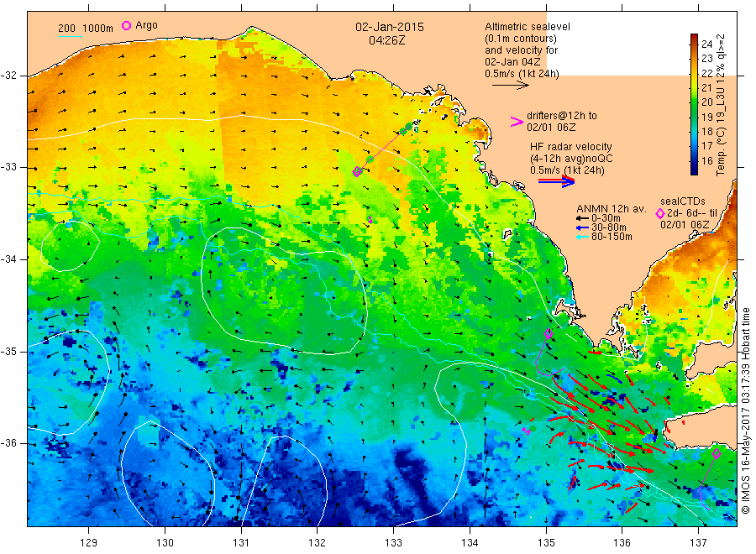756x554 pixels.
Task: Click the magenta Argo circle legend symbol
Action: [126, 25]
